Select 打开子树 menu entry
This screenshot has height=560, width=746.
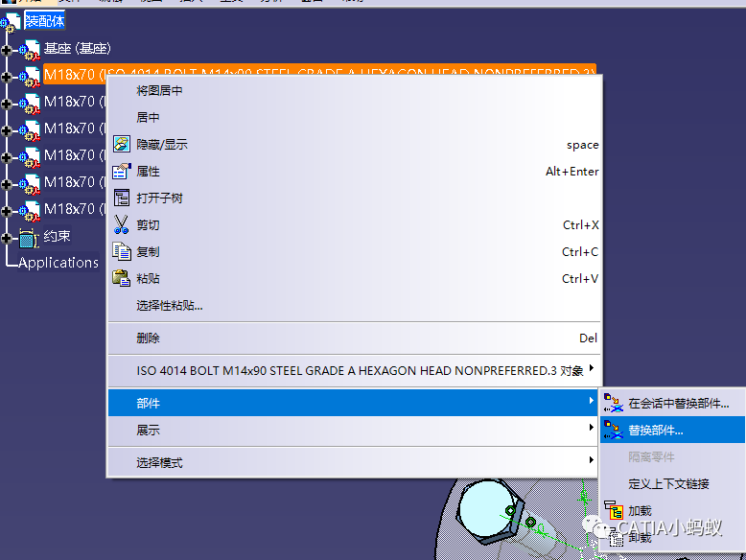click(x=355, y=198)
